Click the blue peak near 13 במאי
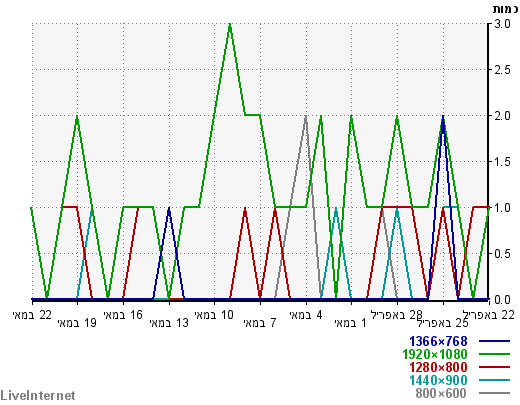This screenshot has height=405, width=520. click(169, 209)
